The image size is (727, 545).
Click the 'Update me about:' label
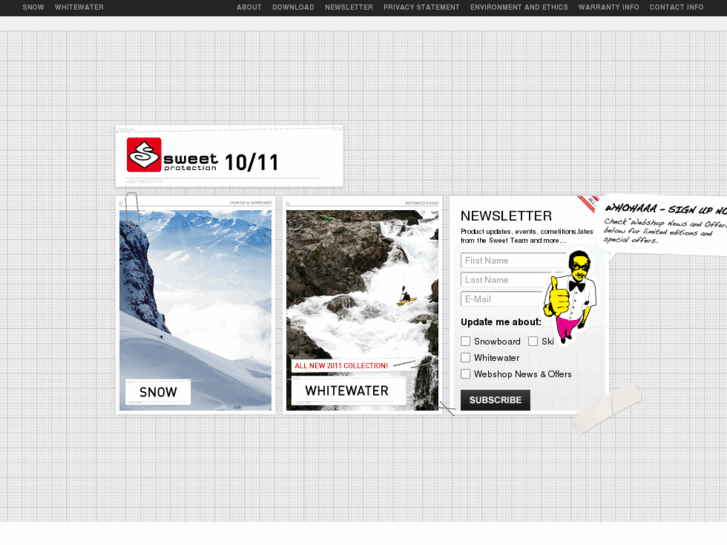pos(501,322)
